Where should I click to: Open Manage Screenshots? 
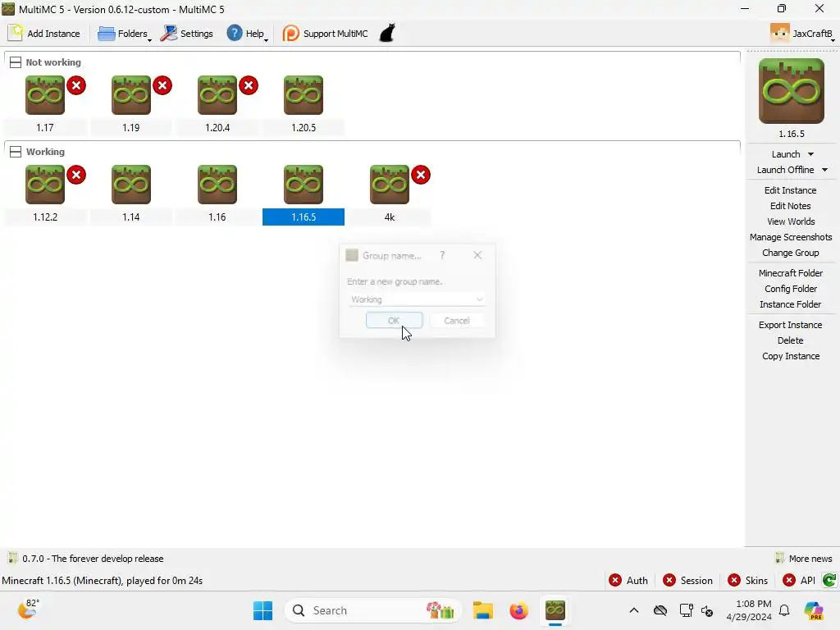coord(791,237)
